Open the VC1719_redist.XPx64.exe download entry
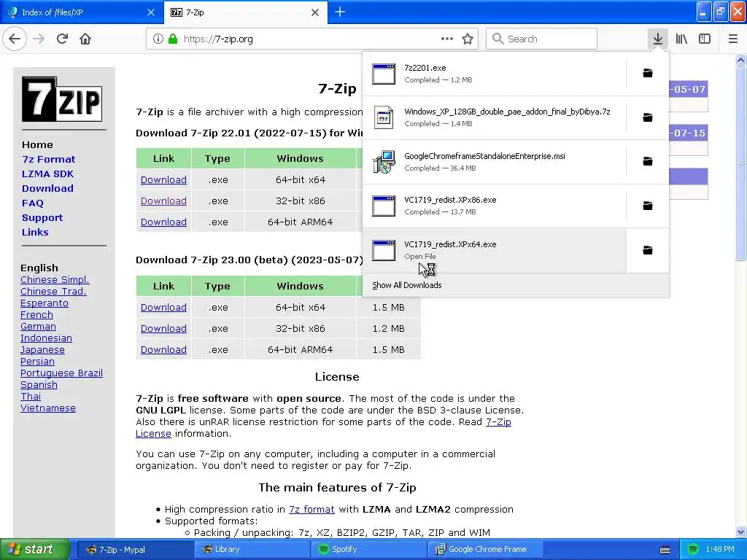The width and height of the screenshot is (747, 560). click(494, 250)
